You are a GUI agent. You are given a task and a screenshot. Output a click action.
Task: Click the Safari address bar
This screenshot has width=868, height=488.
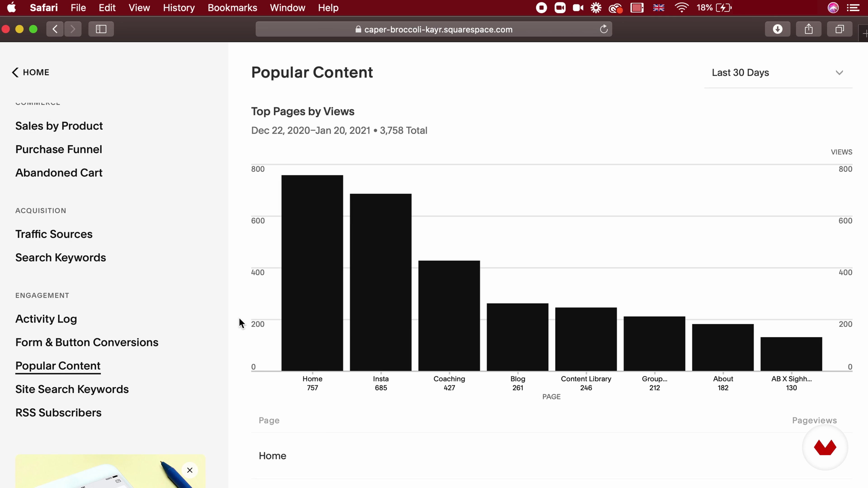[x=434, y=29]
